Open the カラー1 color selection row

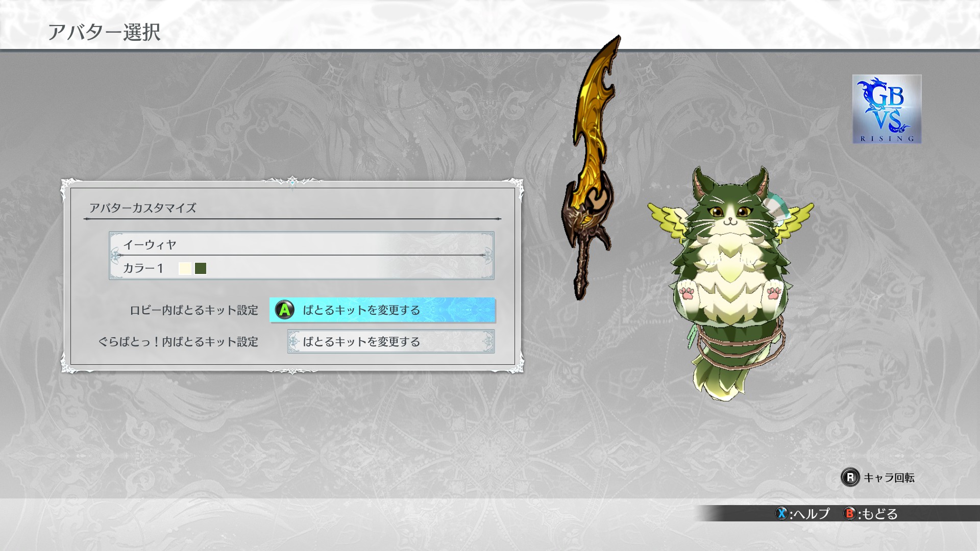click(302, 268)
